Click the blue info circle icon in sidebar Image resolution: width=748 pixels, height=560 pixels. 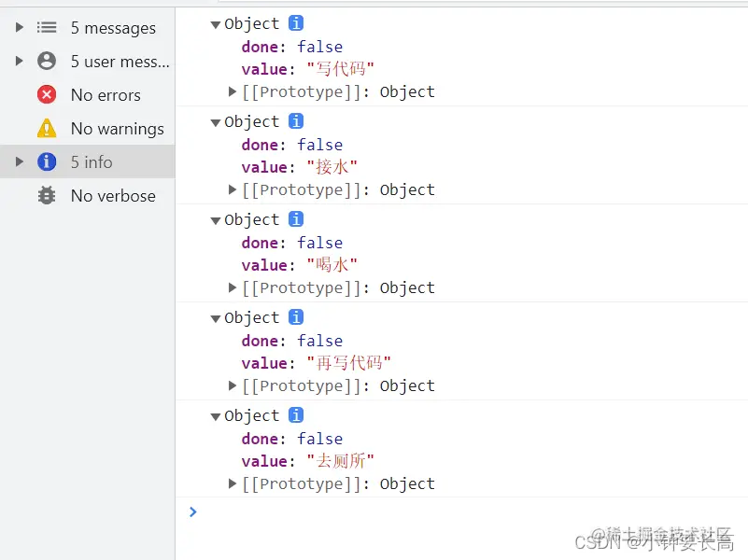point(47,161)
